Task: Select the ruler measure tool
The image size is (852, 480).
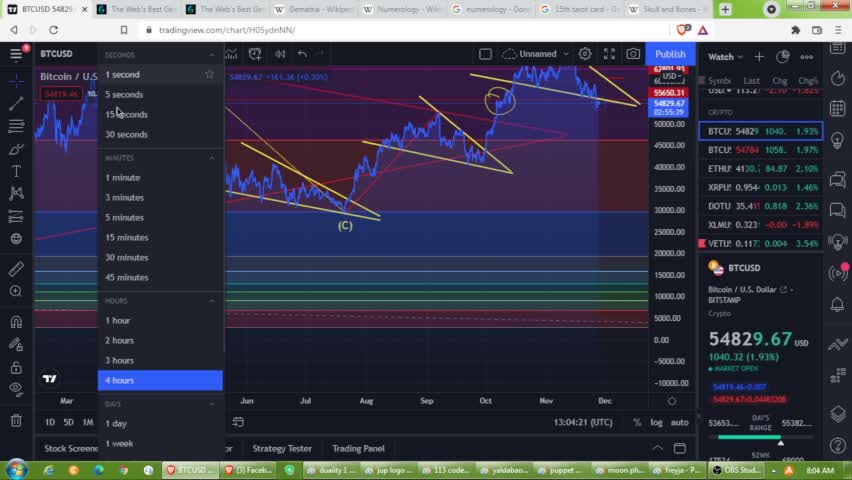Action: click(x=16, y=269)
